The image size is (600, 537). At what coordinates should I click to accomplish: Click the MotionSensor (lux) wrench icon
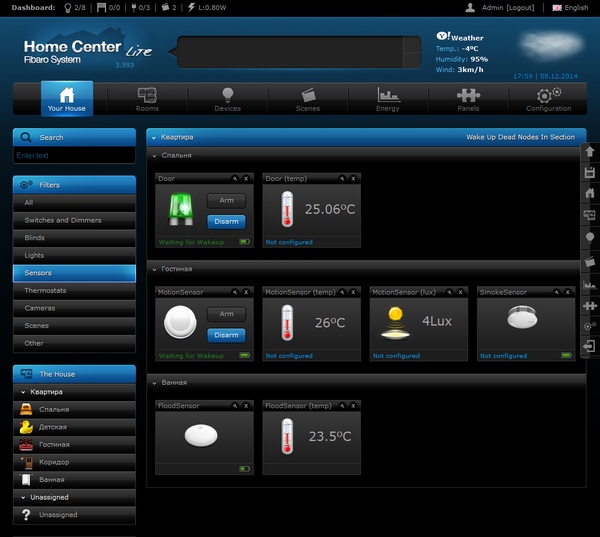pyautogui.click(x=449, y=292)
